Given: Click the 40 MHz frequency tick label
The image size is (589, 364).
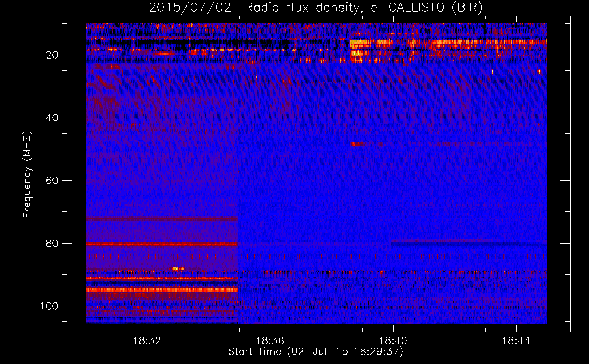Looking at the screenshot, I should pos(52,118).
